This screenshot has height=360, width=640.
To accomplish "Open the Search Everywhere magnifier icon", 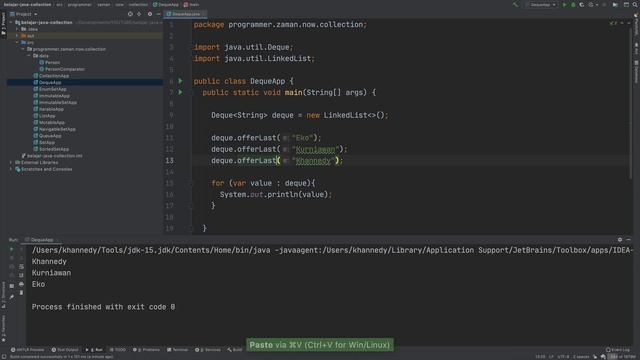I will 635,4.
